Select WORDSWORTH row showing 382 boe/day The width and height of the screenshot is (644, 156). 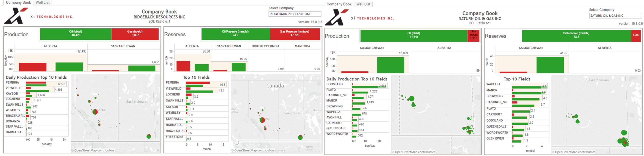[x=357, y=135]
